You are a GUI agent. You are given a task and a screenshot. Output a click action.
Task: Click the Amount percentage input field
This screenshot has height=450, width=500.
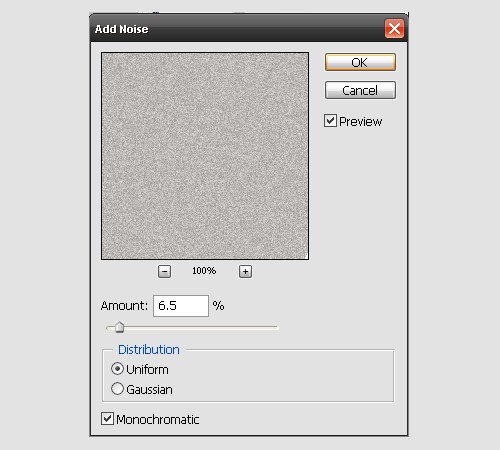click(181, 306)
